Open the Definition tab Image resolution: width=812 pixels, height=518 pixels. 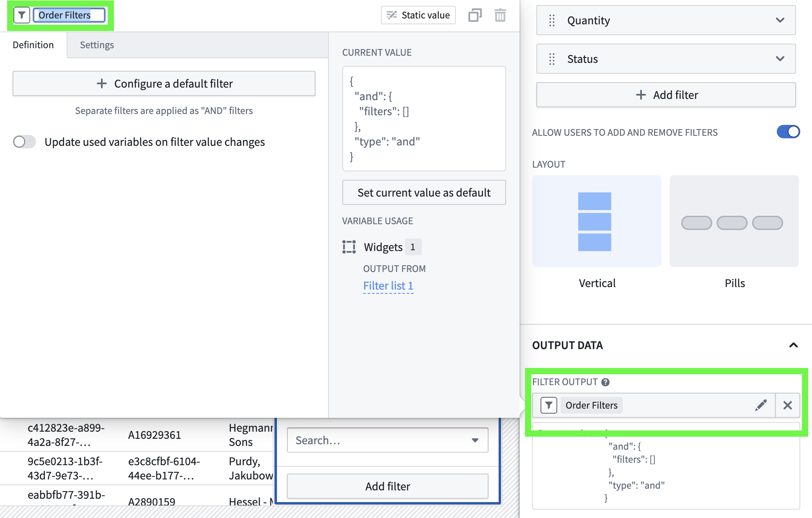(x=33, y=45)
